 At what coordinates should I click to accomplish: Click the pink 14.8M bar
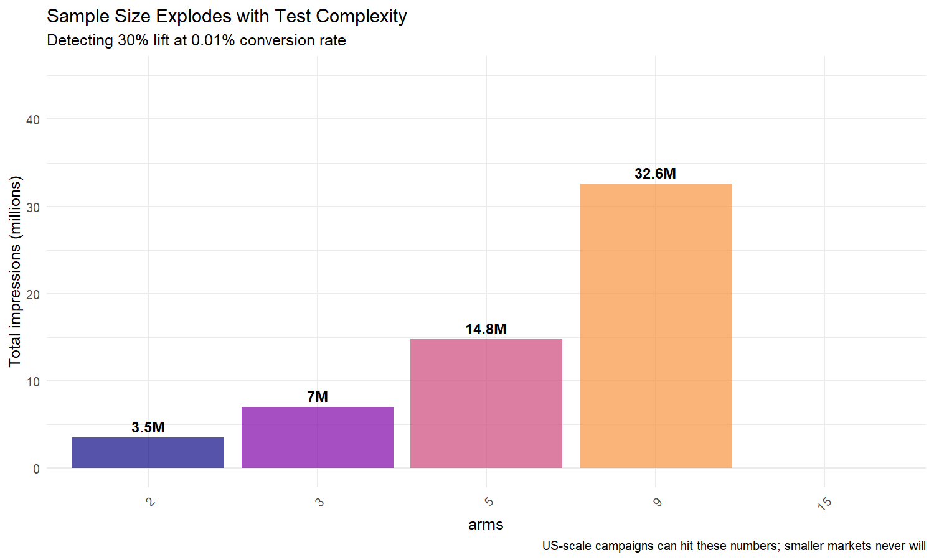pyautogui.click(x=486, y=403)
